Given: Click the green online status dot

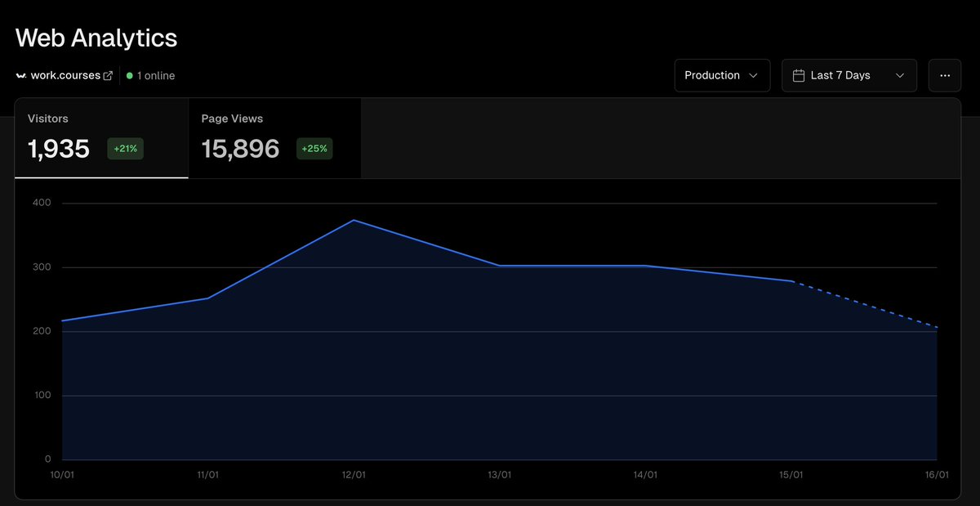Looking at the screenshot, I should 129,75.
